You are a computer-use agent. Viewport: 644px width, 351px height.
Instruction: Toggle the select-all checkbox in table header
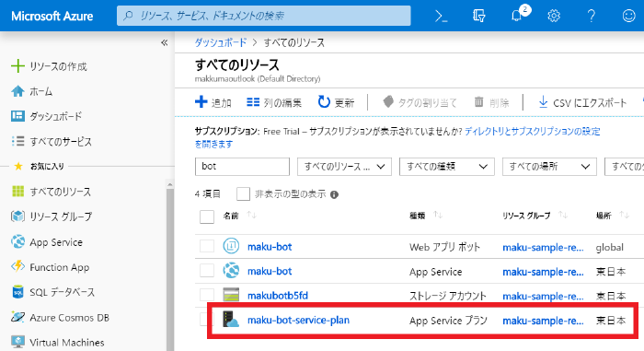point(207,216)
